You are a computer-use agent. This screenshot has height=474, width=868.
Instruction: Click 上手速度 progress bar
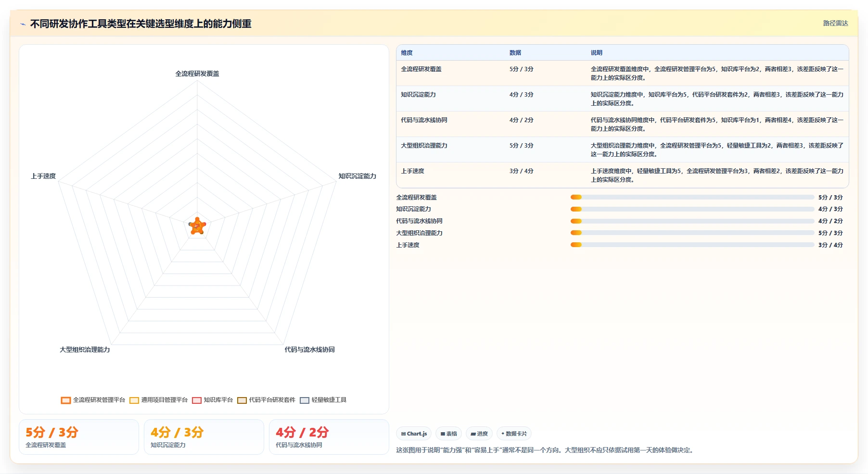692,245
